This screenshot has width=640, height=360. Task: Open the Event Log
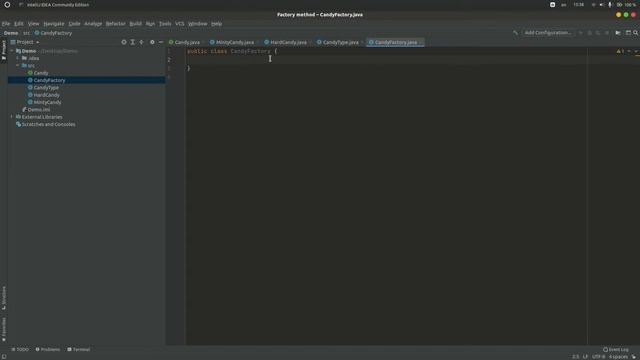pos(616,349)
